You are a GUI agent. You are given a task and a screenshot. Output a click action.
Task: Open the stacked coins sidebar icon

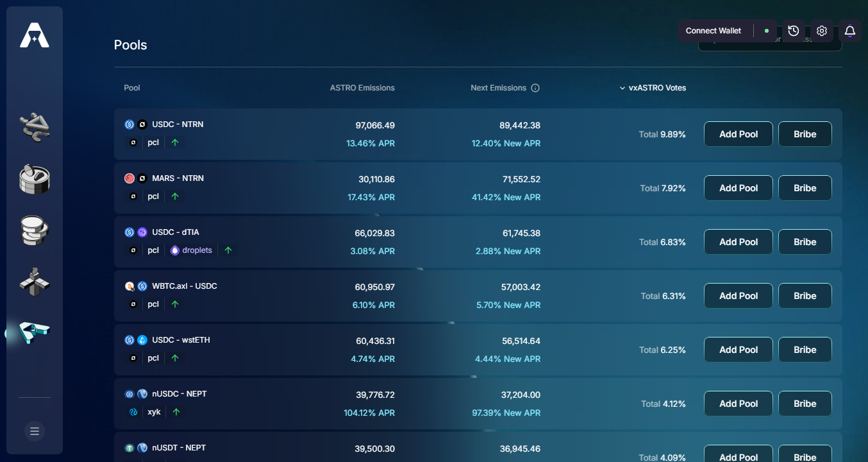click(35, 230)
